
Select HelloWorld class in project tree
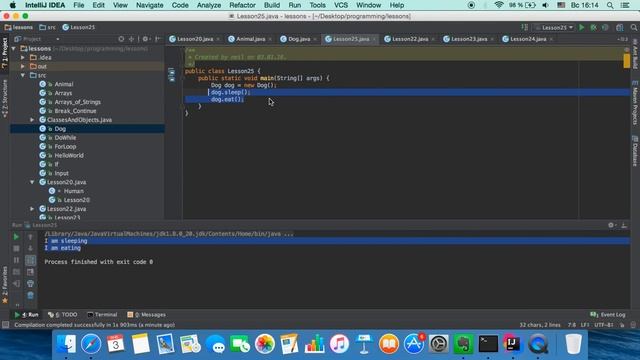pos(69,156)
